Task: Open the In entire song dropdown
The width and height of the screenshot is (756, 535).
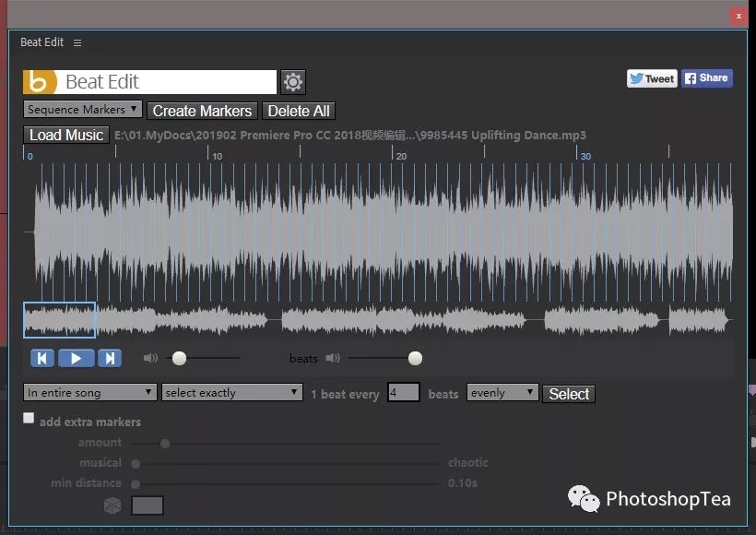Action: pyautogui.click(x=90, y=393)
